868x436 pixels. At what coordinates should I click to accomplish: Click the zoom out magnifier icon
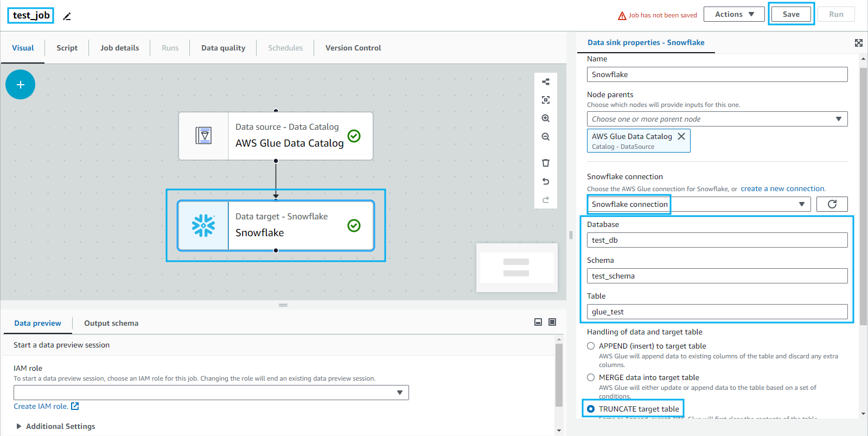[x=546, y=137]
